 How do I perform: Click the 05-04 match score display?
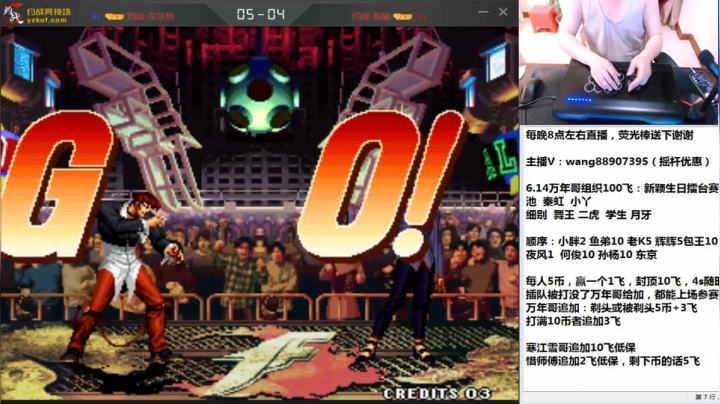(260, 14)
